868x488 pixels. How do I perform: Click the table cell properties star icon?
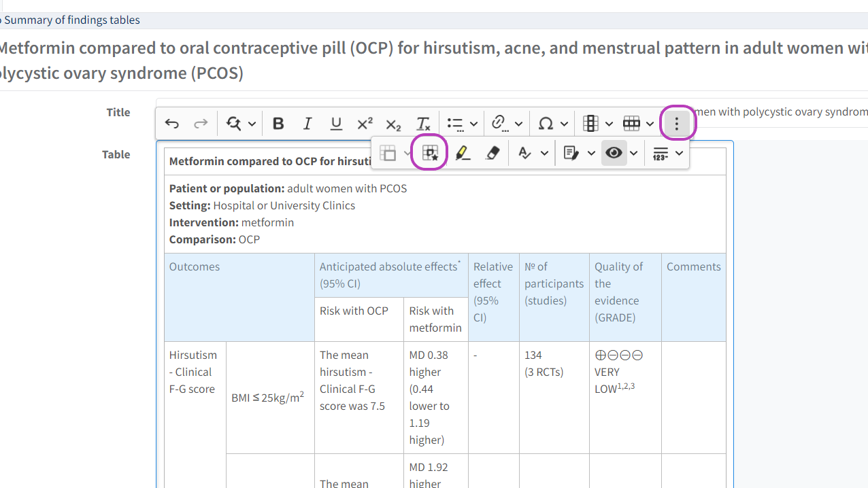(430, 154)
